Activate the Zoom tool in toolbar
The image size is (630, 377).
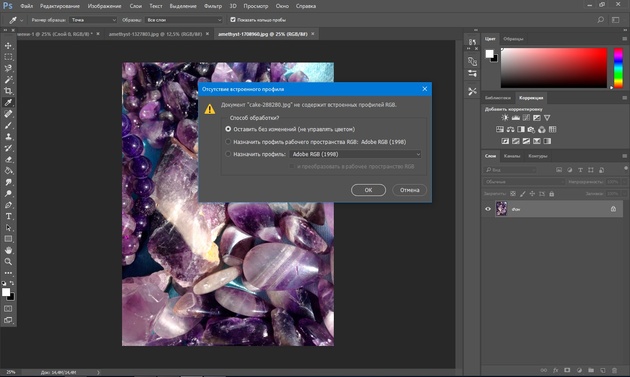point(8,262)
